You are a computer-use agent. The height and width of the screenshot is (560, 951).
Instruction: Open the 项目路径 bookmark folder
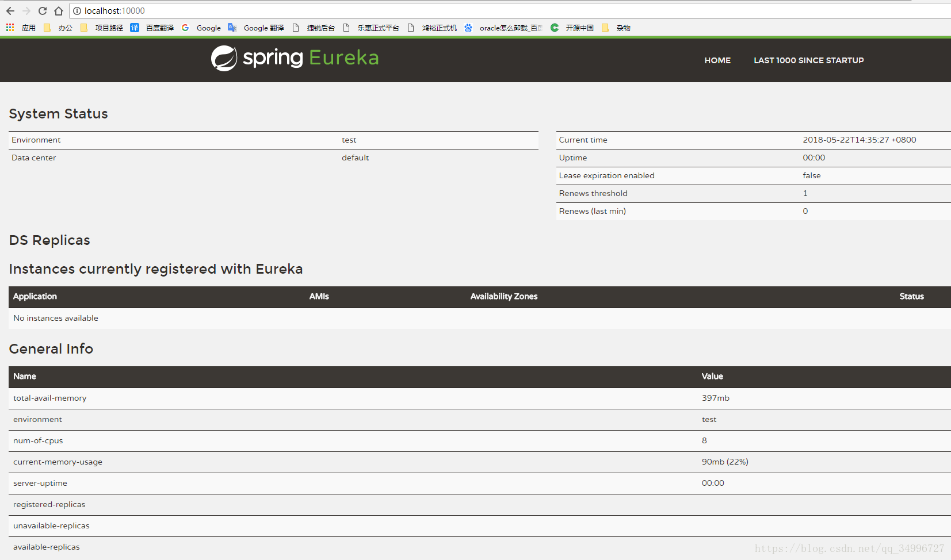102,28
